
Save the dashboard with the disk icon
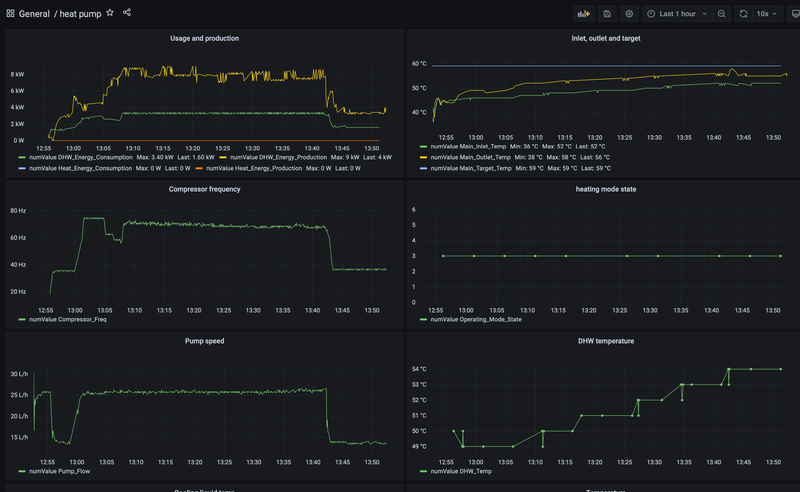tap(607, 14)
